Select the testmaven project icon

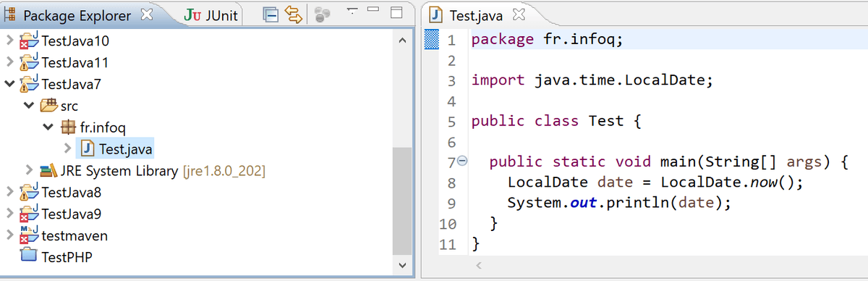[x=28, y=235]
